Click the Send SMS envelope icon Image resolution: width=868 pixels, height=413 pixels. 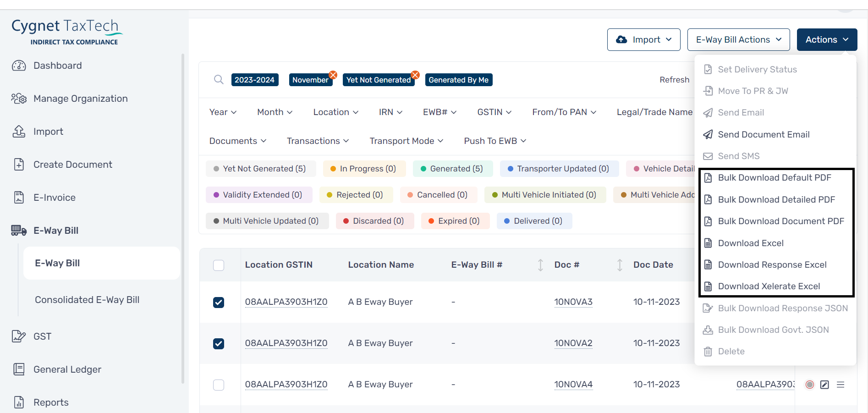pos(708,156)
